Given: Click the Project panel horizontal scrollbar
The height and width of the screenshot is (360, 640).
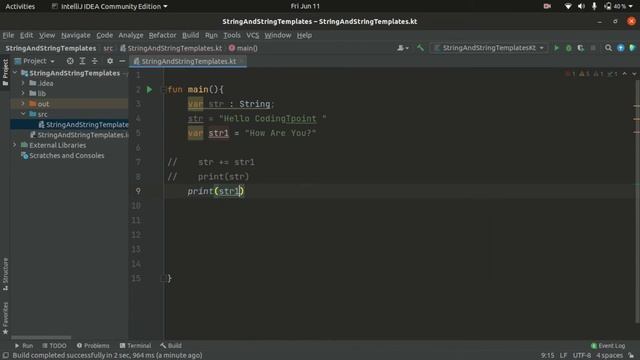Looking at the screenshot, I should (41, 338).
